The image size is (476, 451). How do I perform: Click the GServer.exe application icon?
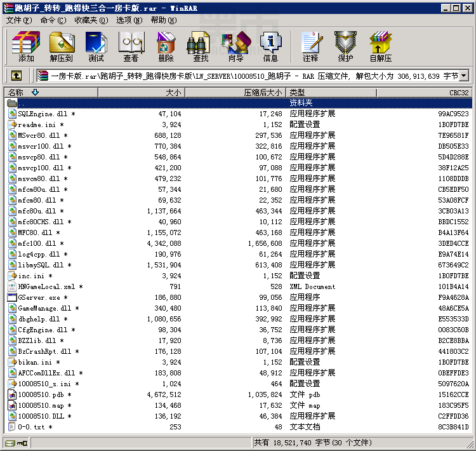[x=12, y=297]
